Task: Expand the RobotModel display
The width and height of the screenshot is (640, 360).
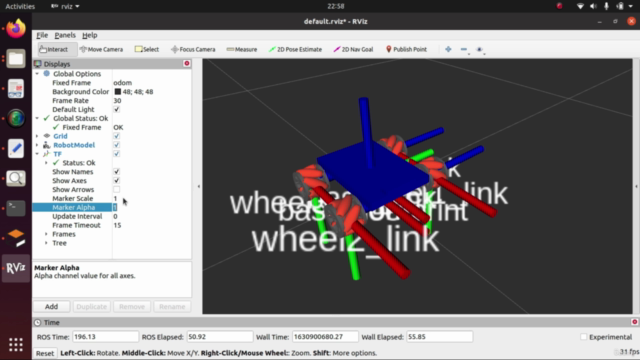Action: pos(37,145)
